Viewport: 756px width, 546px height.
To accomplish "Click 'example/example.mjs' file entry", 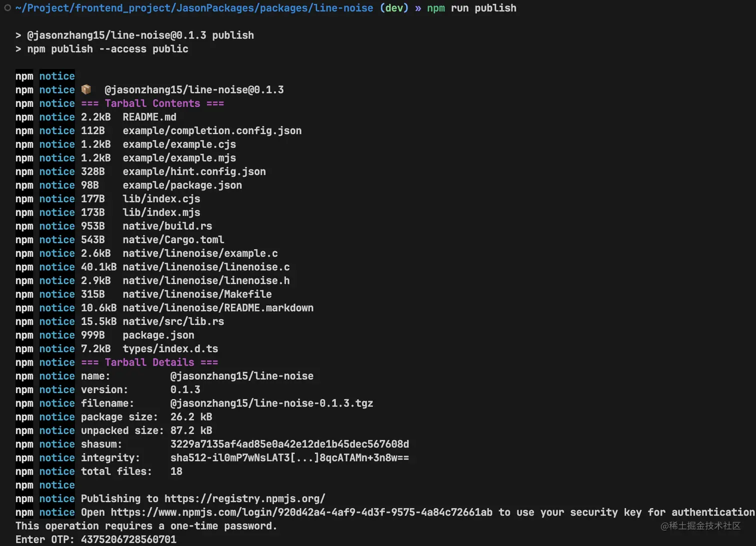I will point(179,158).
